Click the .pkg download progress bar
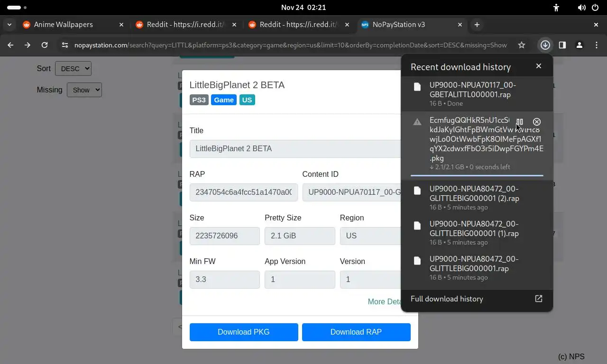This screenshot has height=364, width=607. (477, 175)
